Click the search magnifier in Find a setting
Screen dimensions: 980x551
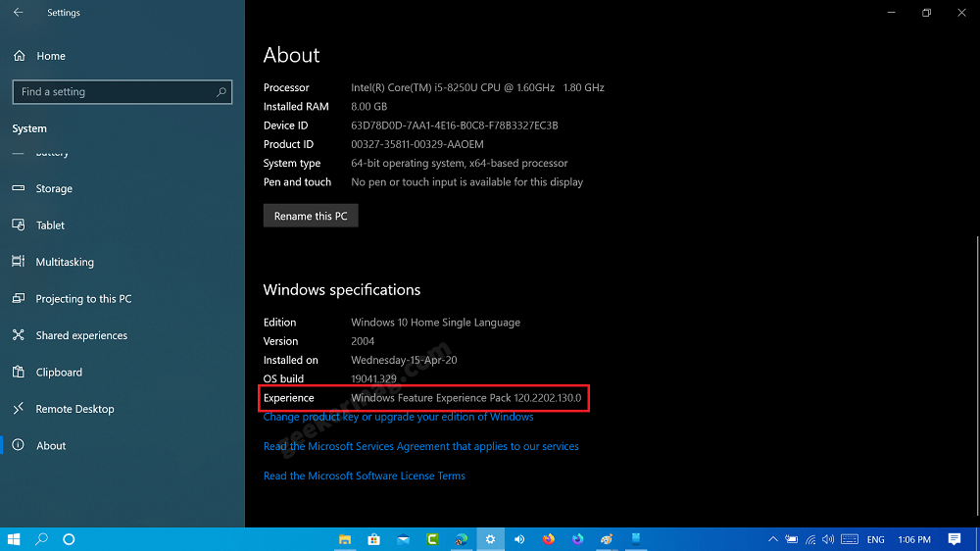pos(221,92)
